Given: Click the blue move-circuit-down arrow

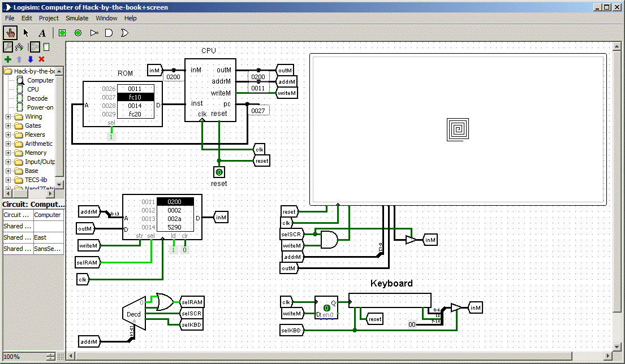Looking at the screenshot, I should point(31,59).
